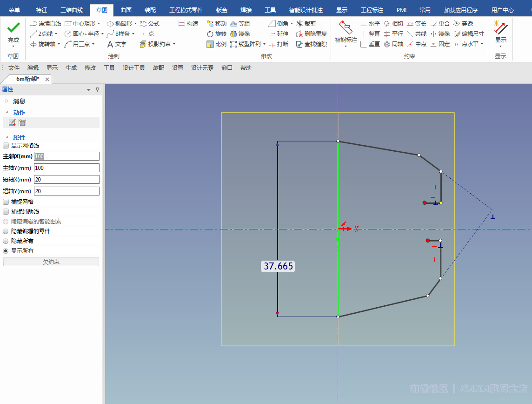The width and height of the screenshot is (532, 404).
Task: Activate the 文字 text tool
Action: [116, 44]
